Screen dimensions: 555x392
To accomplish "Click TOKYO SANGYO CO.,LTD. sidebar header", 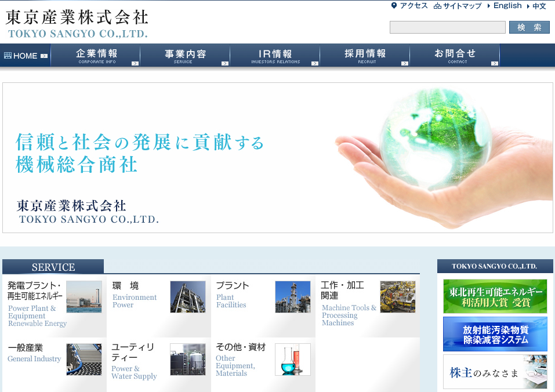I will (x=495, y=266).
